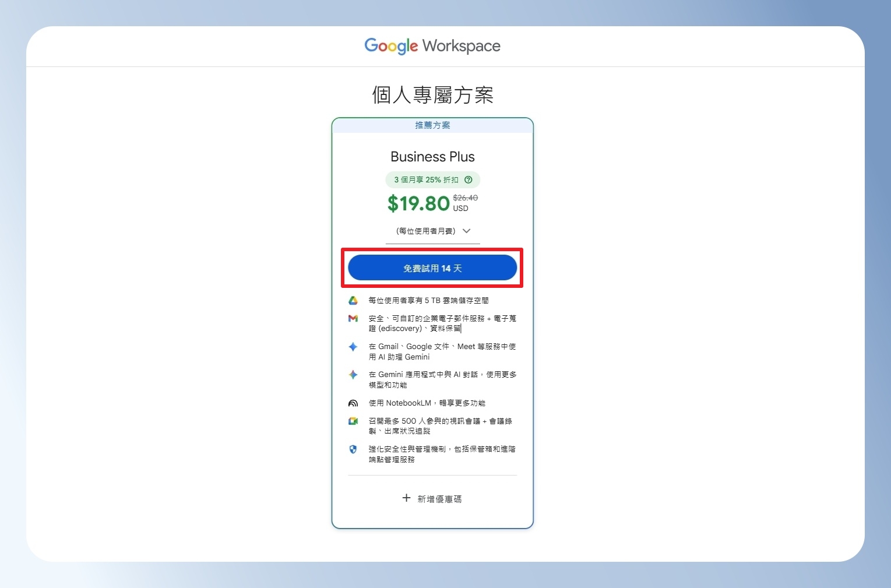The height and width of the screenshot is (588, 891).
Task: Click the Gmail icon beside 企業電子郵件服務
Action: pos(353,319)
